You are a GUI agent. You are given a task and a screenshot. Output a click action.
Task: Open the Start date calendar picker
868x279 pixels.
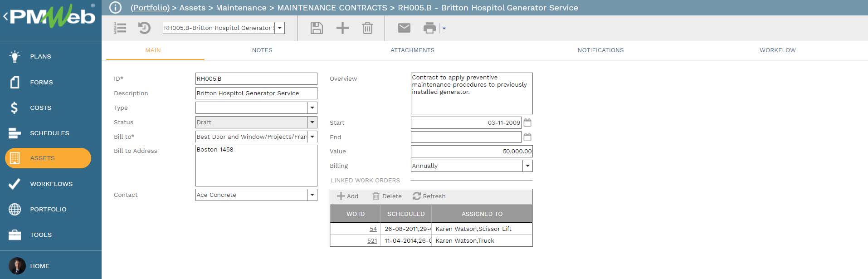(x=527, y=122)
